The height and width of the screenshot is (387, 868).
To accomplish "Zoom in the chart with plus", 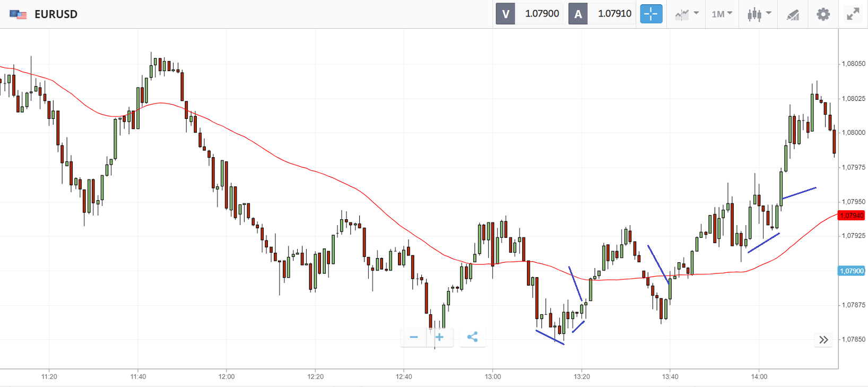I will 439,337.
